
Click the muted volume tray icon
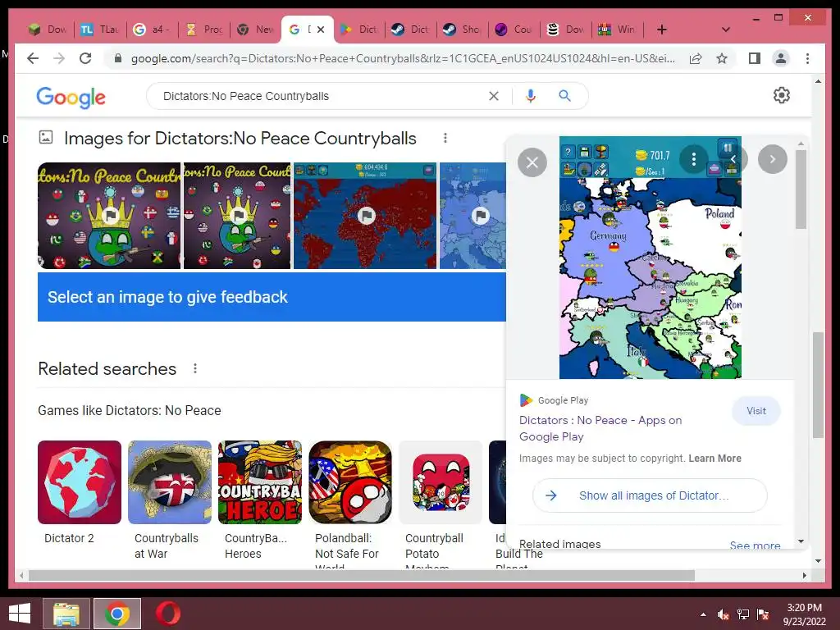tap(723, 614)
